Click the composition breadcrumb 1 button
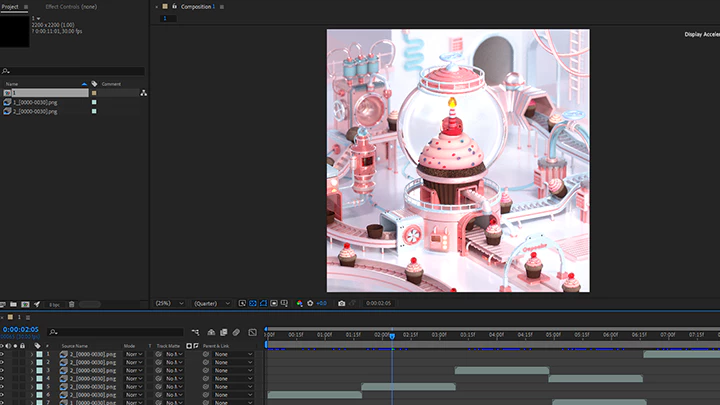This screenshot has width=720, height=405. point(168,18)
